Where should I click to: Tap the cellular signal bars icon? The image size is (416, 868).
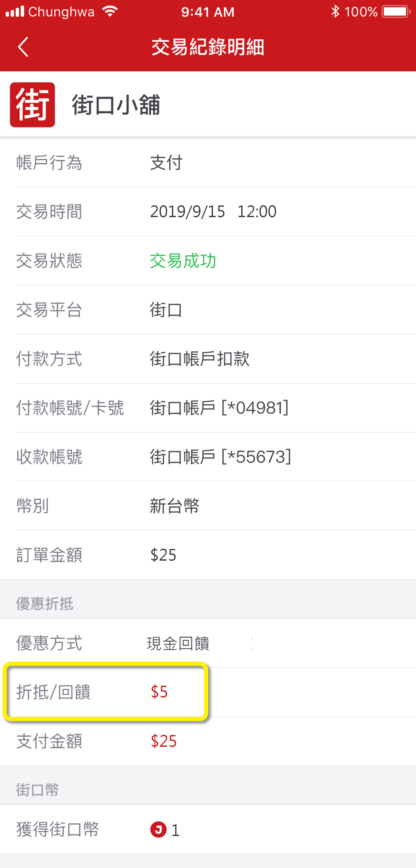pyautogui.click(x=15, y=12)
